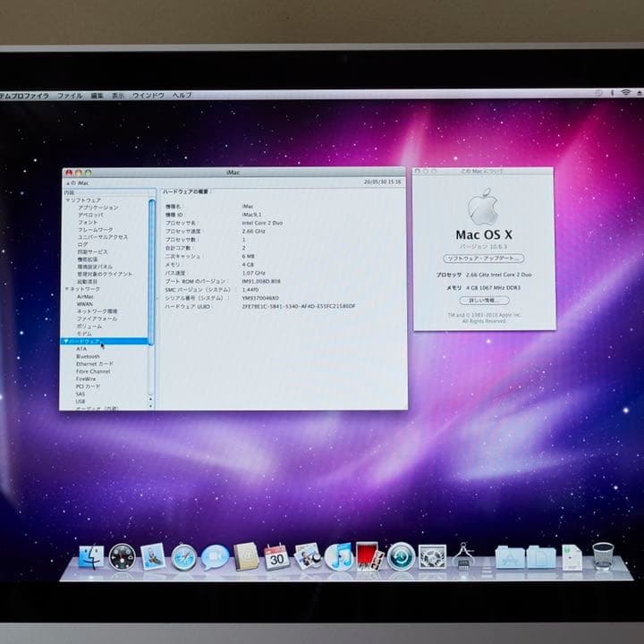Select ログ in the sidebar
The image size is (644, 644).
coord(82,244)
